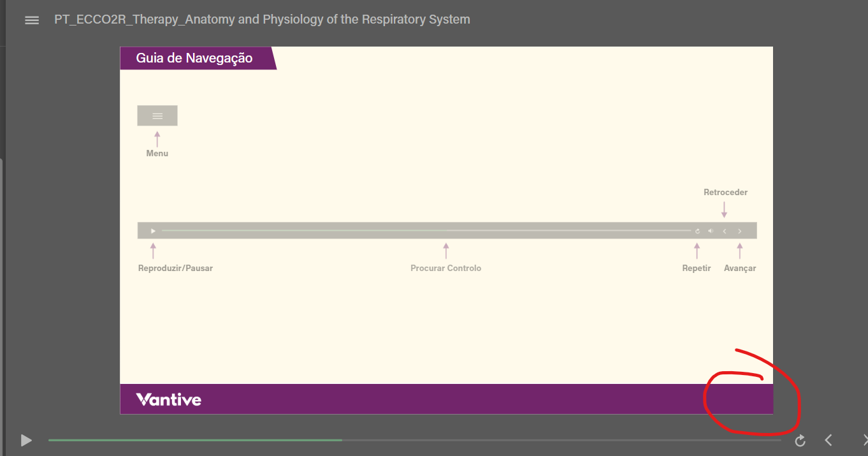Viewport: 868px width, 456px height.
Task: Replay the slide with the circular arrow
Action: (800, 440)
